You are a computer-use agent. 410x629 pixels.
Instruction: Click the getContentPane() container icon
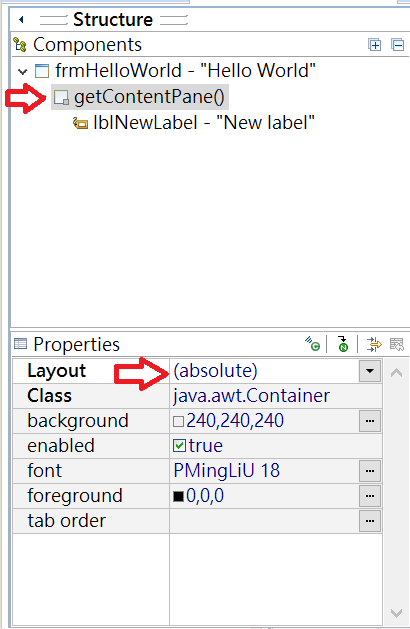(x=61, y=97)
